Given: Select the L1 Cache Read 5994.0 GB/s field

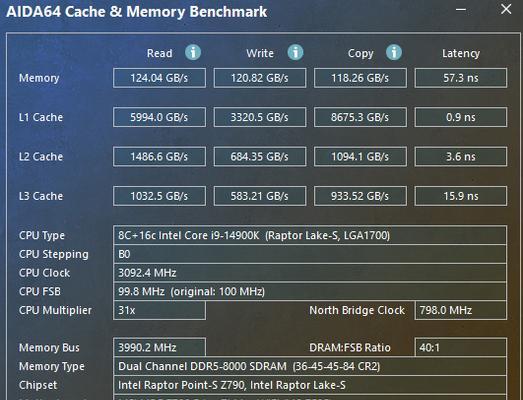Looking at the screenshot, I should pos(159,117).
